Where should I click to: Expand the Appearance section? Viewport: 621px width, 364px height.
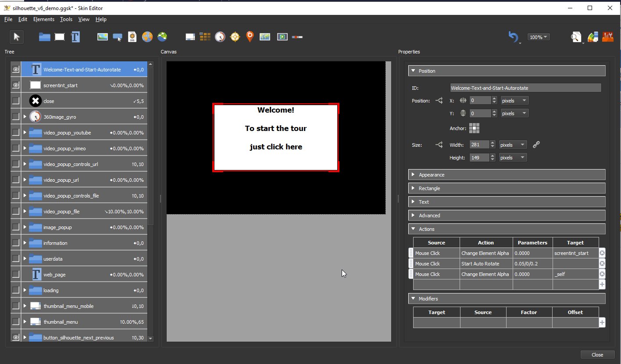507,175
